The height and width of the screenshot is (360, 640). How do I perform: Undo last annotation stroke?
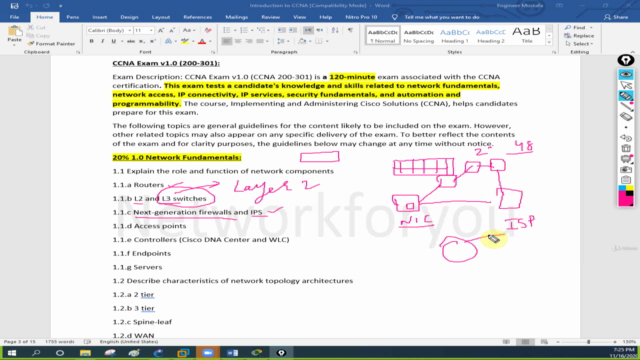click(x=626, y=138)
